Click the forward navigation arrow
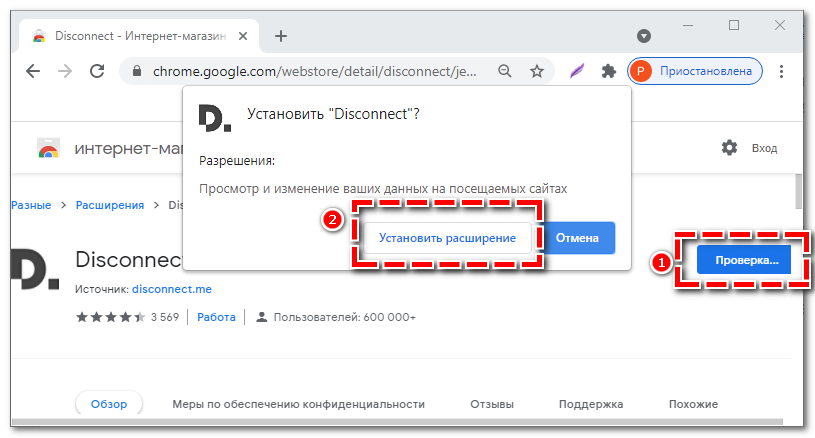The height and width of the screenshot is (438, 815). (65, 71)
